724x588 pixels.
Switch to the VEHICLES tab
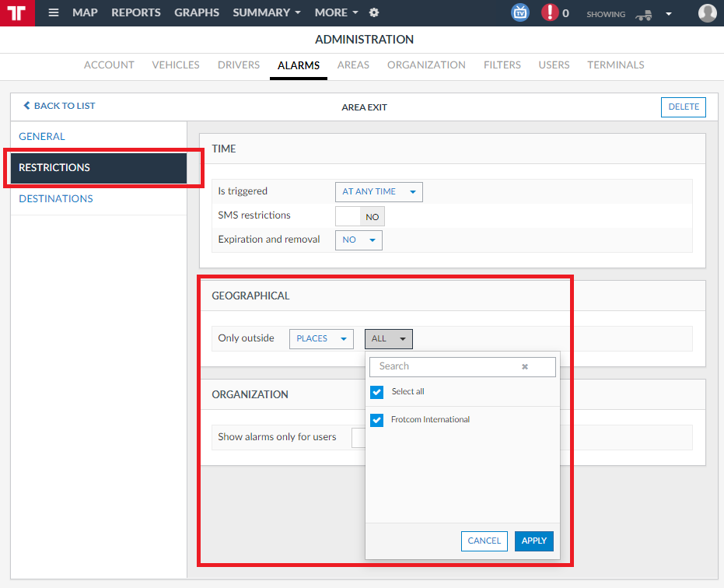pyautogui.click(x=176, y=65)
